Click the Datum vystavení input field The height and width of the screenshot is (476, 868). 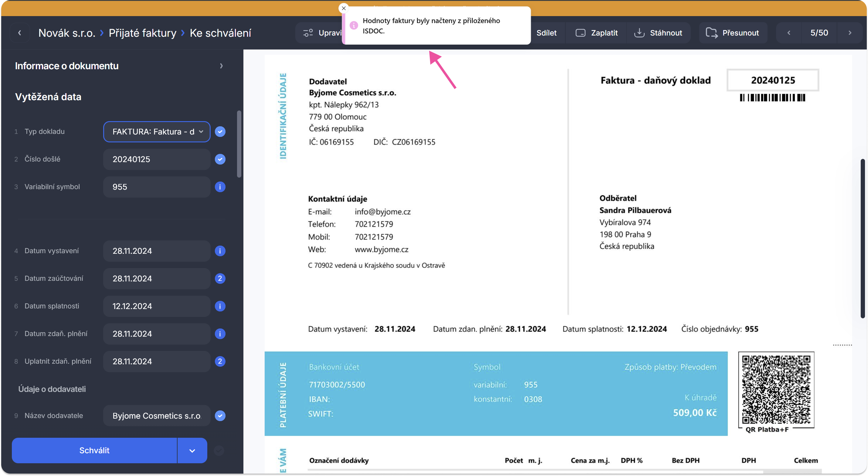click(157, 251)
